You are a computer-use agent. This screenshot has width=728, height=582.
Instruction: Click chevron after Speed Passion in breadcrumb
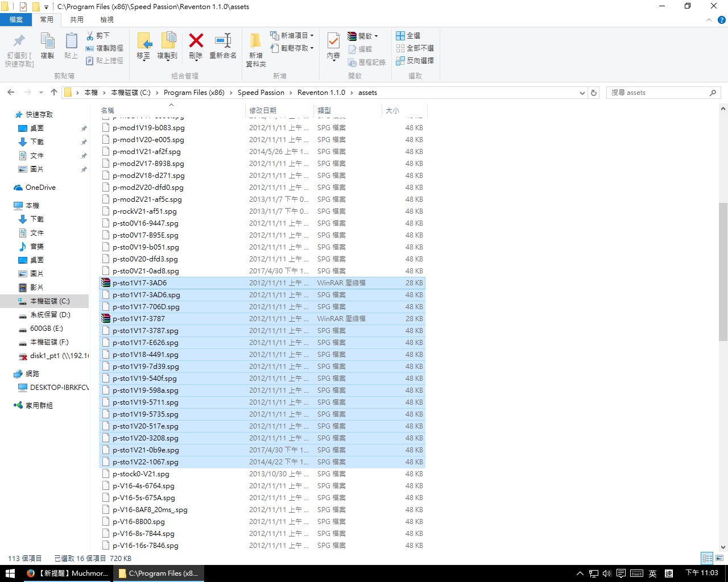291,93
